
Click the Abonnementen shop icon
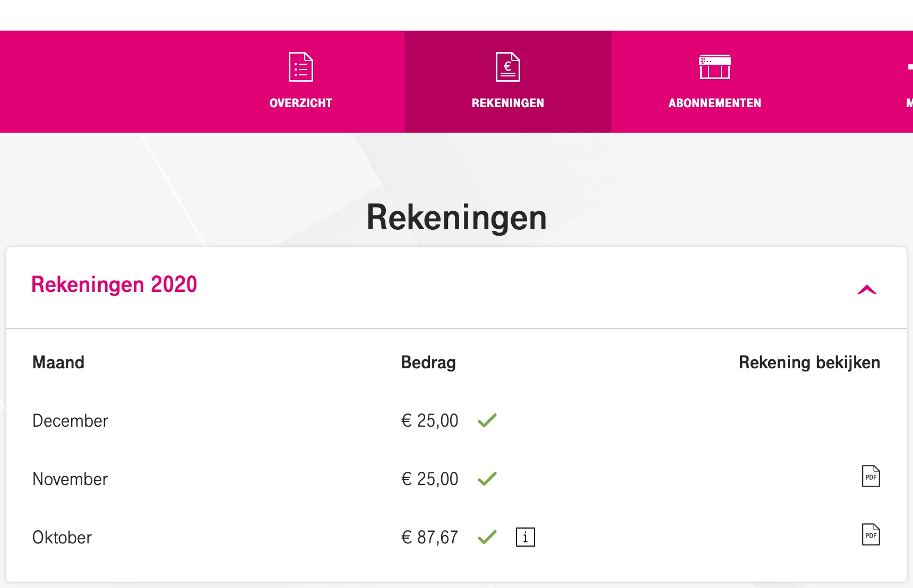(714, 67)
